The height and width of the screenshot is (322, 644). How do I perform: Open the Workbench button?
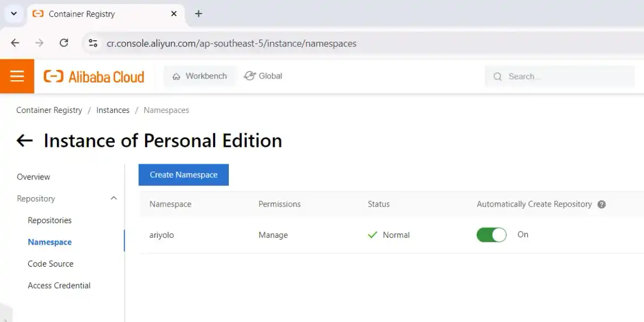(x=199, y=76)
